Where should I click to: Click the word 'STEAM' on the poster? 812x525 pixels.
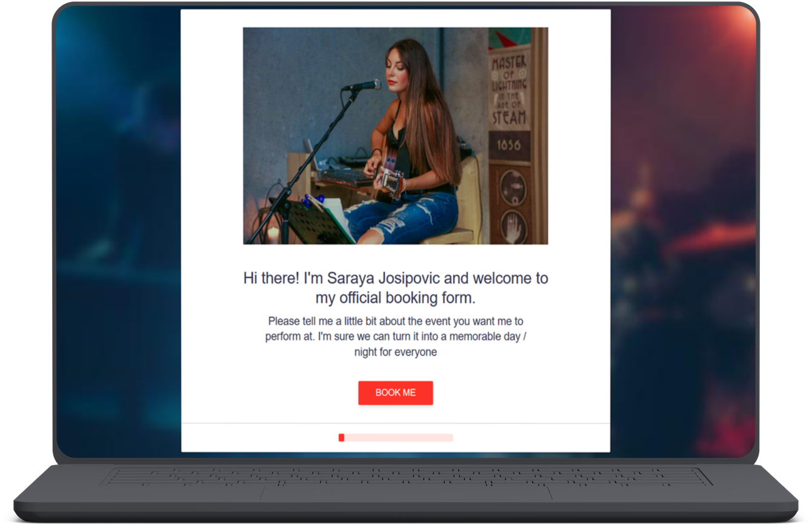(509, 117)
